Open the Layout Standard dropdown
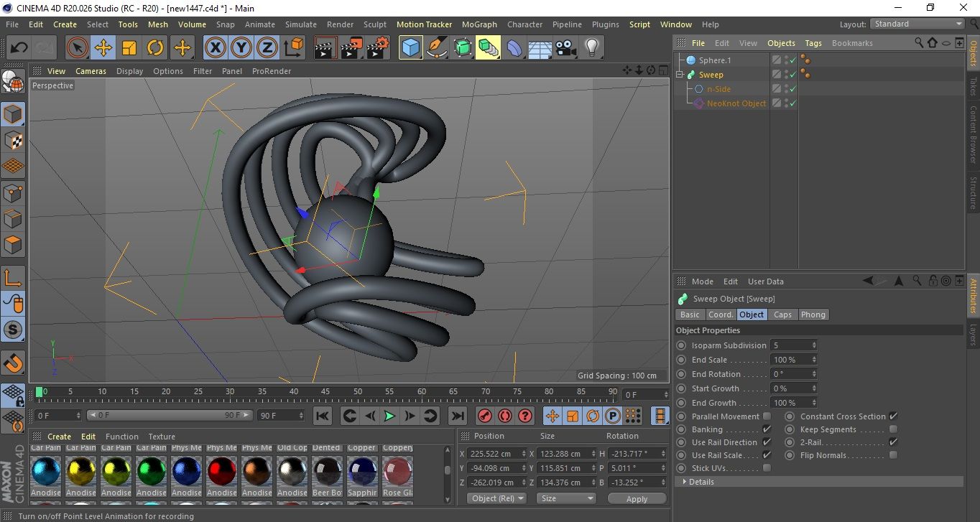This screenshot has height=522, width=980. 917,24
